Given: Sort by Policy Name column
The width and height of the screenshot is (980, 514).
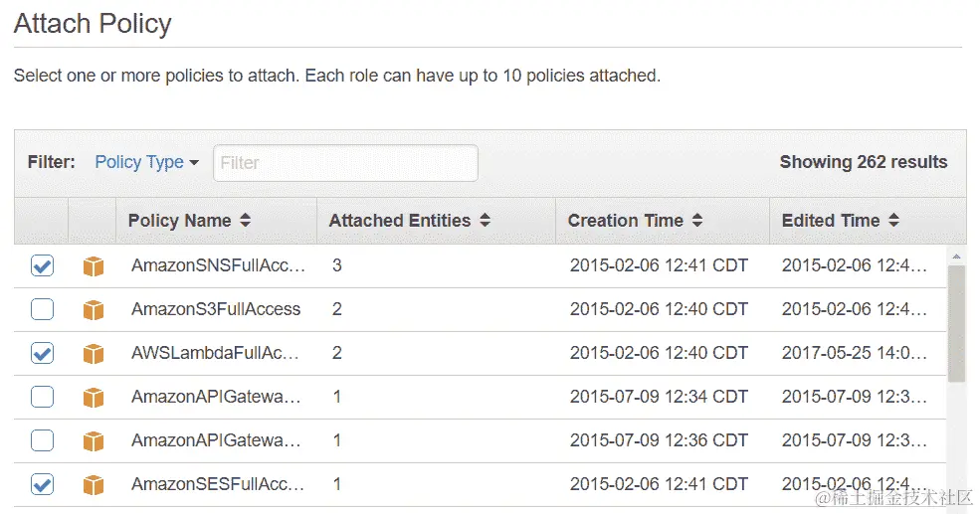Looking at the screenshot, I should coord(189,221).
